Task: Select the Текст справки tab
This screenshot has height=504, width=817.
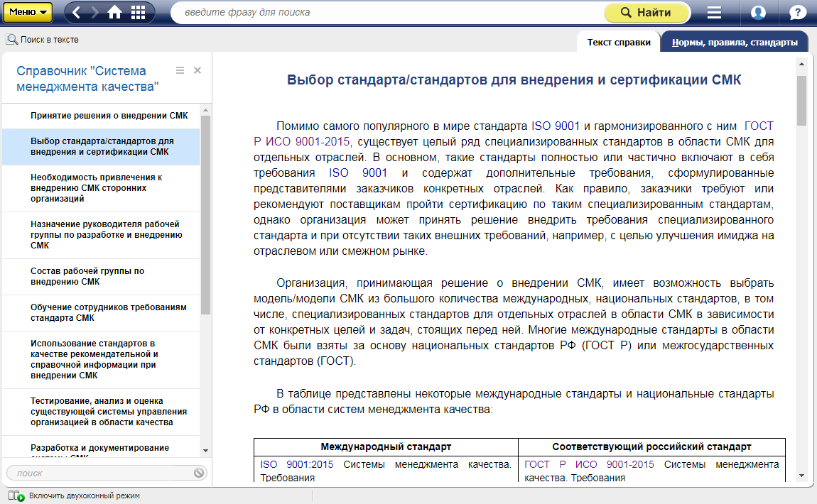Action: click(618, 43)
